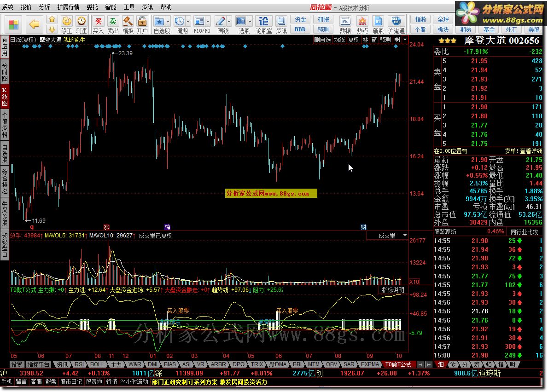Toggle the 叠 overlay option
548x392 pixels.
coord(365,40)
